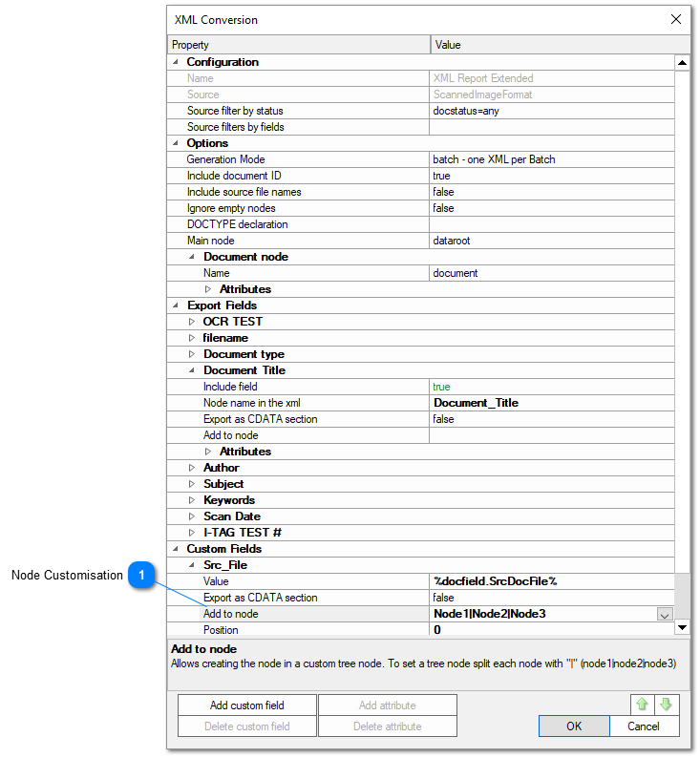Image resolution: width=700 pixels, height=758 pixels.
Task: Edit the Document_Title node name value
Action: [552, 403]
